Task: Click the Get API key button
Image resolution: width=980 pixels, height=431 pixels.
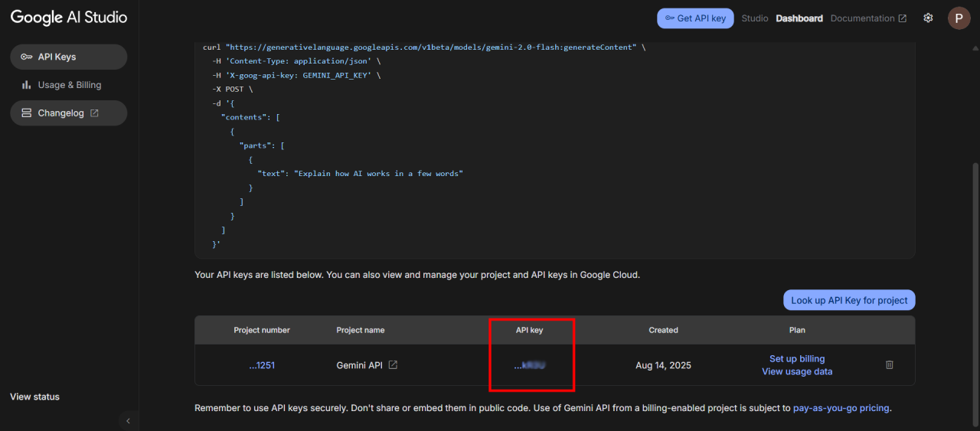Action: point(695,18)
